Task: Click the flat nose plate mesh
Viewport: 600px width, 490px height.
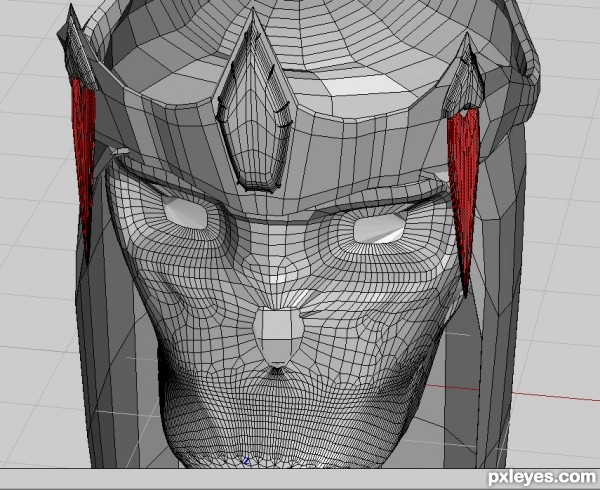Action: point(278,335)
